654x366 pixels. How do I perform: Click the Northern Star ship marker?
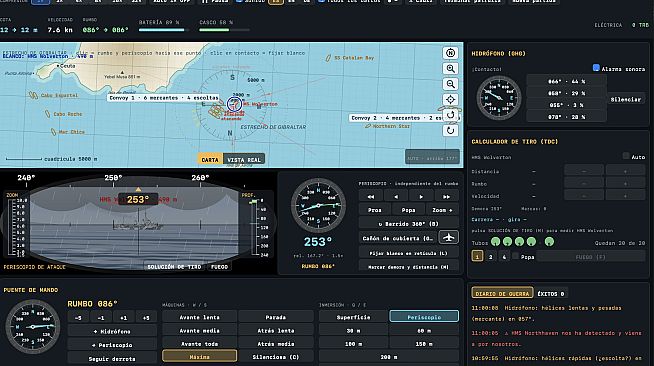coord(368,126)
